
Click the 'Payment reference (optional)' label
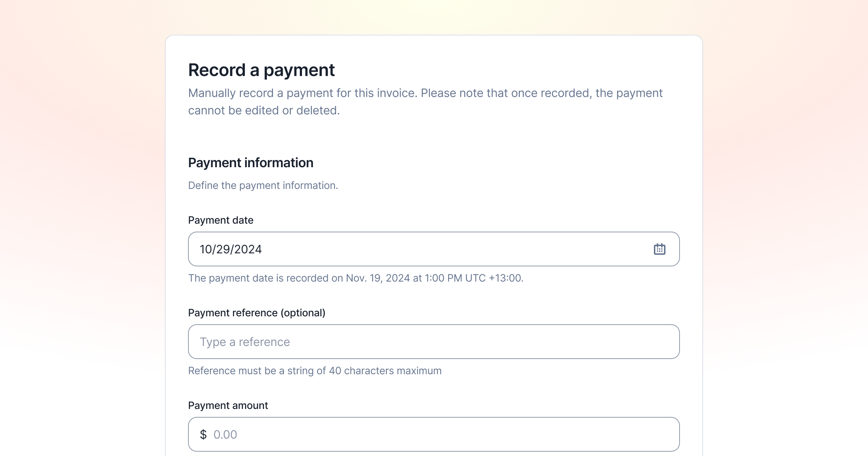coord(256,313)
